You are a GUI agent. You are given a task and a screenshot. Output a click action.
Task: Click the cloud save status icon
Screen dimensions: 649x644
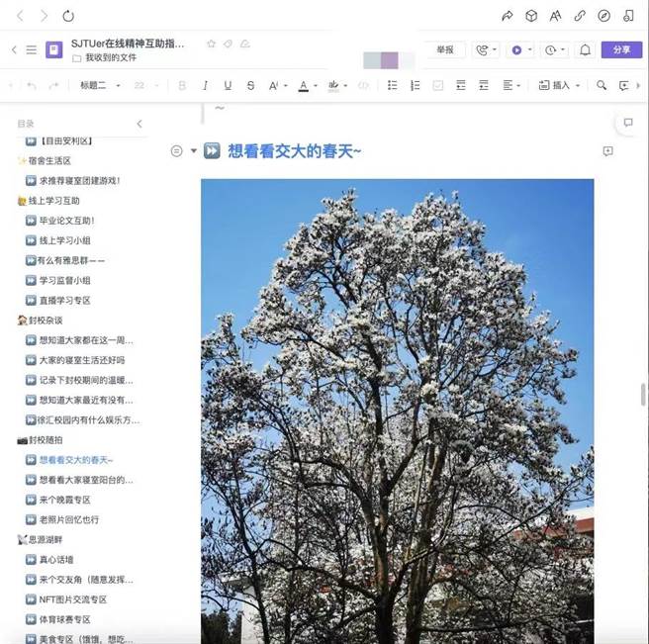coord(245,44)
